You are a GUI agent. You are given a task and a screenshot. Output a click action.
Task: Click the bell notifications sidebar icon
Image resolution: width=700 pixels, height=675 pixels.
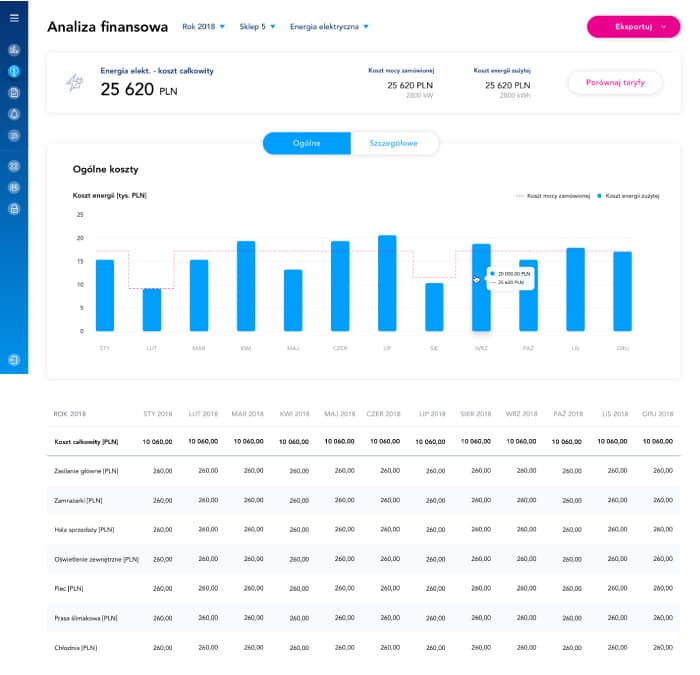(14, 114)
